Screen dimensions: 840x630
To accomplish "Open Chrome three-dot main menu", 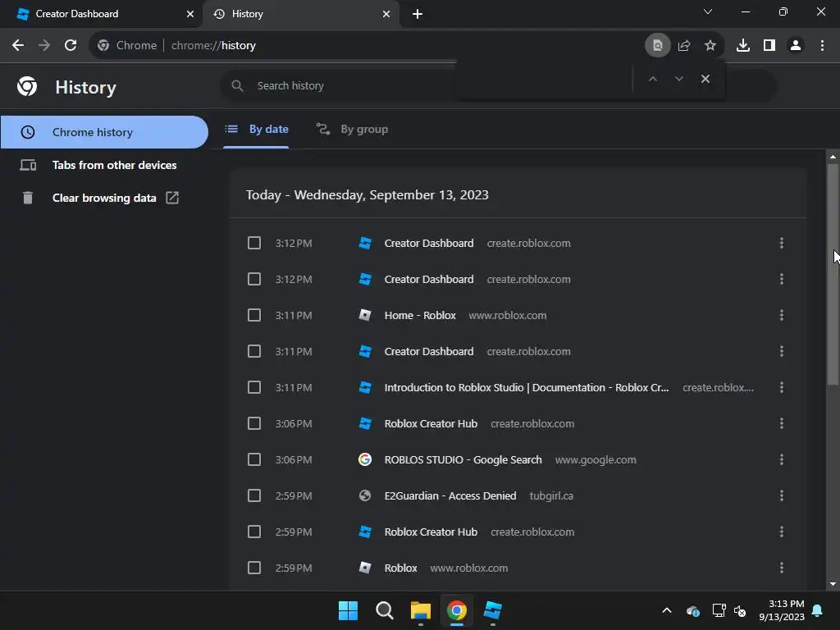I will [822, 46].
